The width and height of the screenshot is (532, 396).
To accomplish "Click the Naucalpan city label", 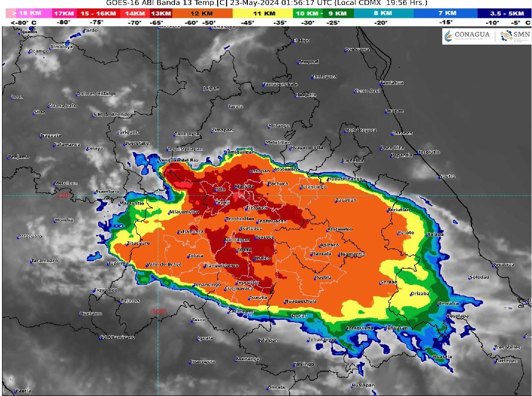I will [x=237, y=240].
